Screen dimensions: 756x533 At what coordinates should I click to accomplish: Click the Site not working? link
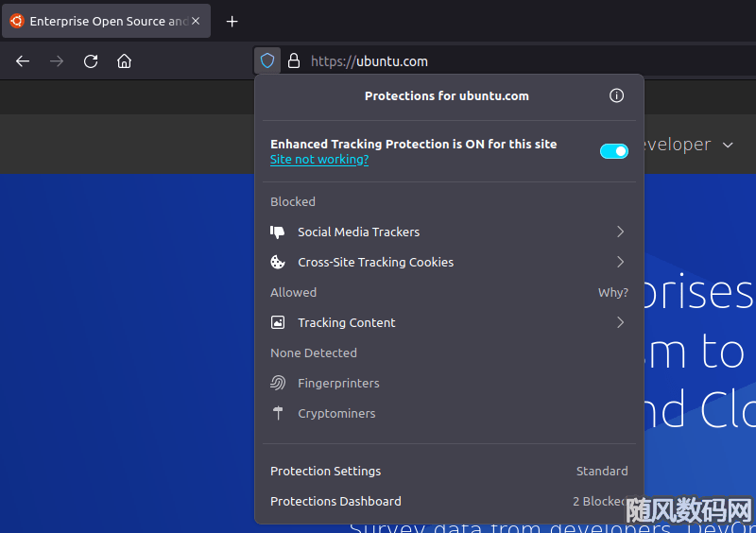319,159
